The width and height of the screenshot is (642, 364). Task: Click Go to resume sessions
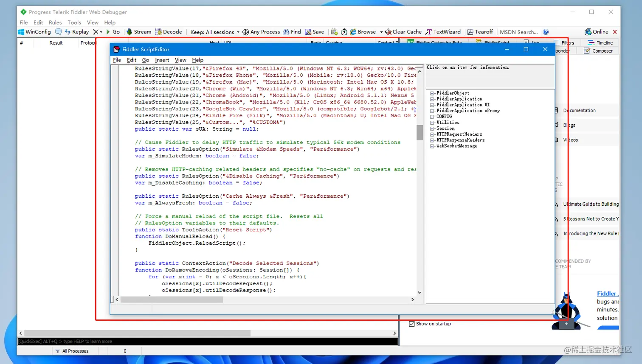[113, 32]
